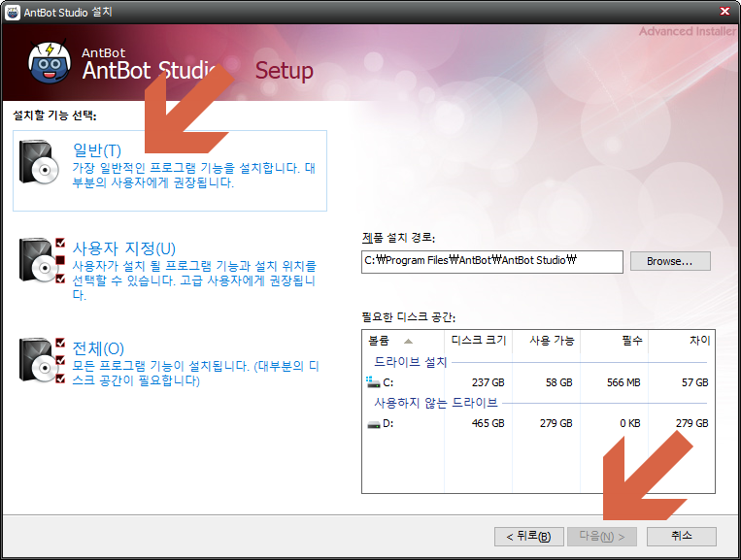Click the 0 KB required cell for D:

630,423
